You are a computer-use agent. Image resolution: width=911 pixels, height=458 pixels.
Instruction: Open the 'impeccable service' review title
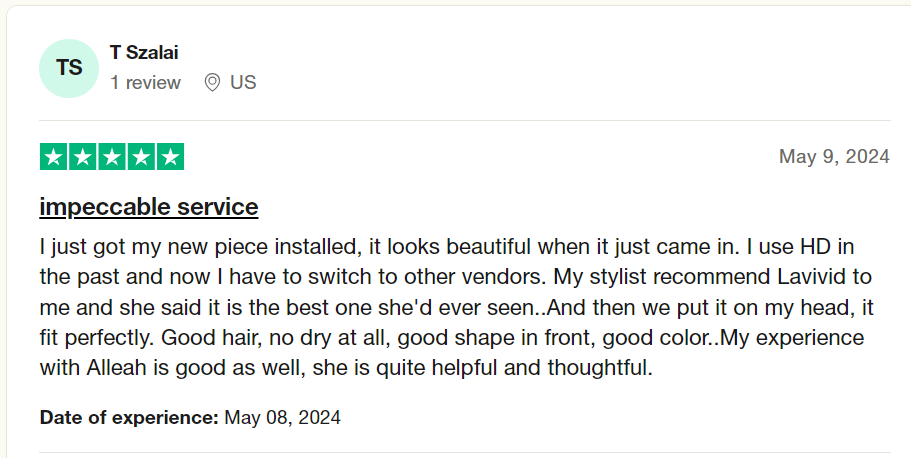(149, 207)
